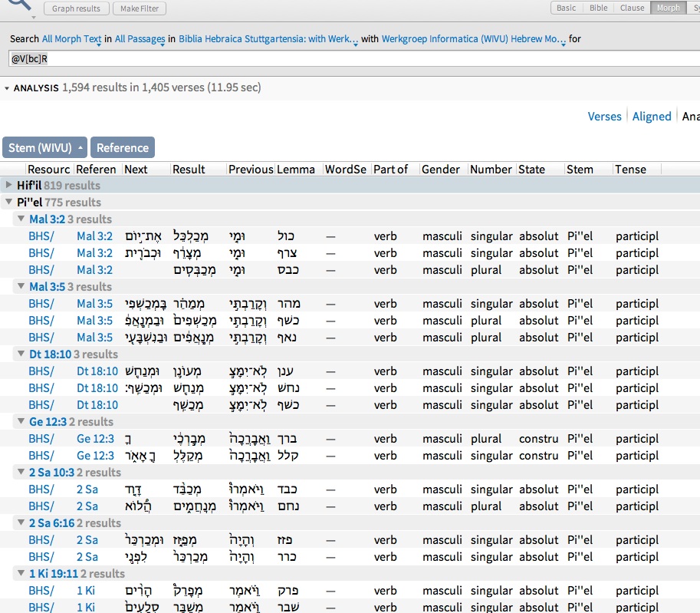Open 2 Sa reference for lemma פזז

[87, 539]
